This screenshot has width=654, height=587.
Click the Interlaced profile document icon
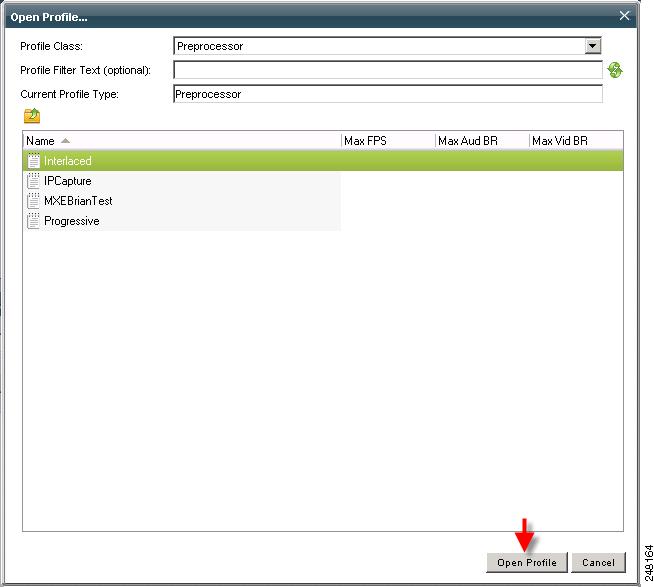point(33,161)
